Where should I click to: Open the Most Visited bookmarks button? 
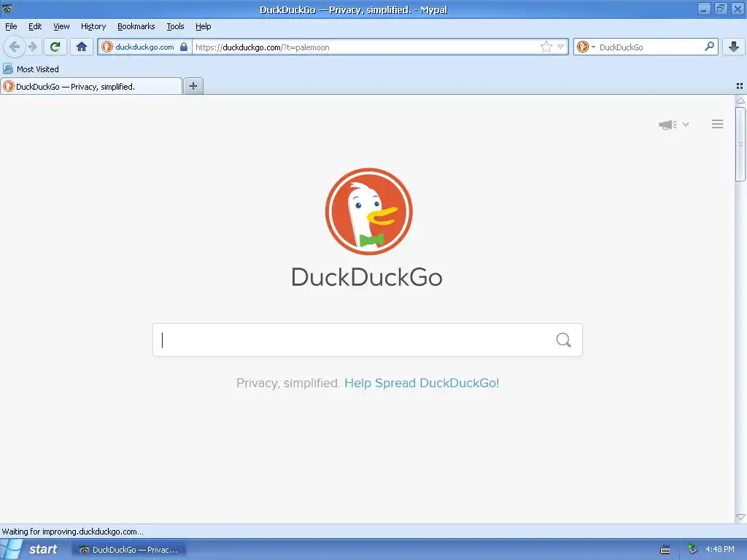coord(31,69)
